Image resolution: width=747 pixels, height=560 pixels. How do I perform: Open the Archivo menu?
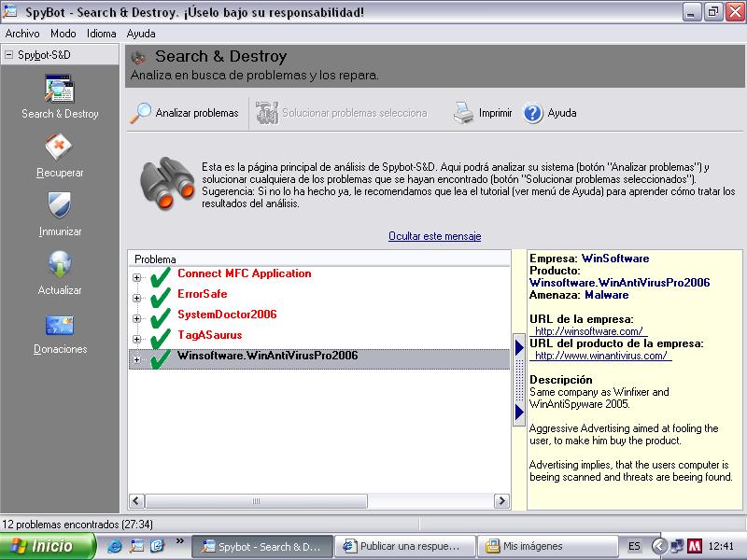pyautogui.click(x=22, y=34)
